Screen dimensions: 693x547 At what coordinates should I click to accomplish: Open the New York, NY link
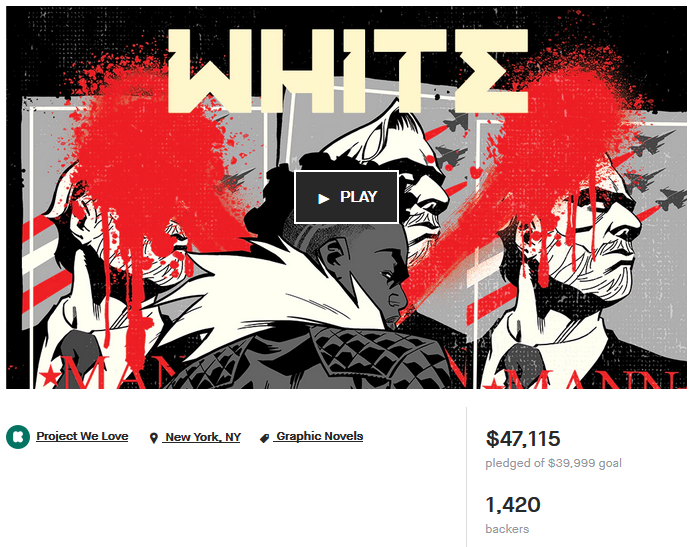(202, 437)
